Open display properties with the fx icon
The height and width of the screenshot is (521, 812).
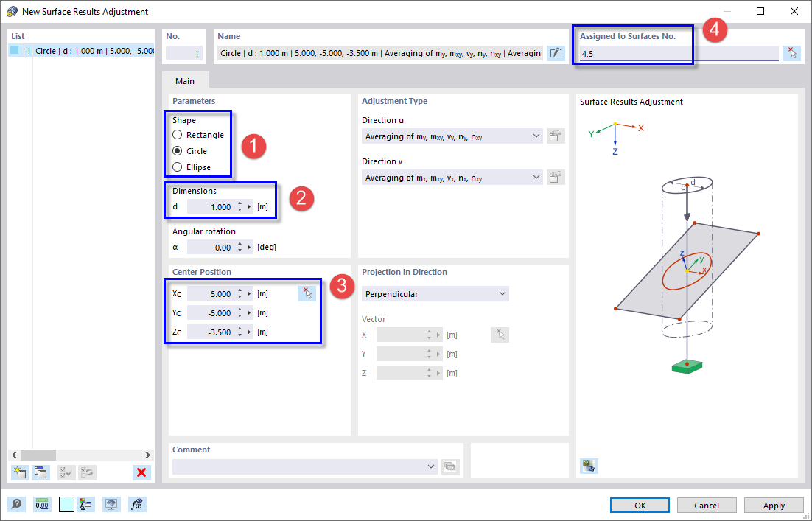[x=136, y=504]
